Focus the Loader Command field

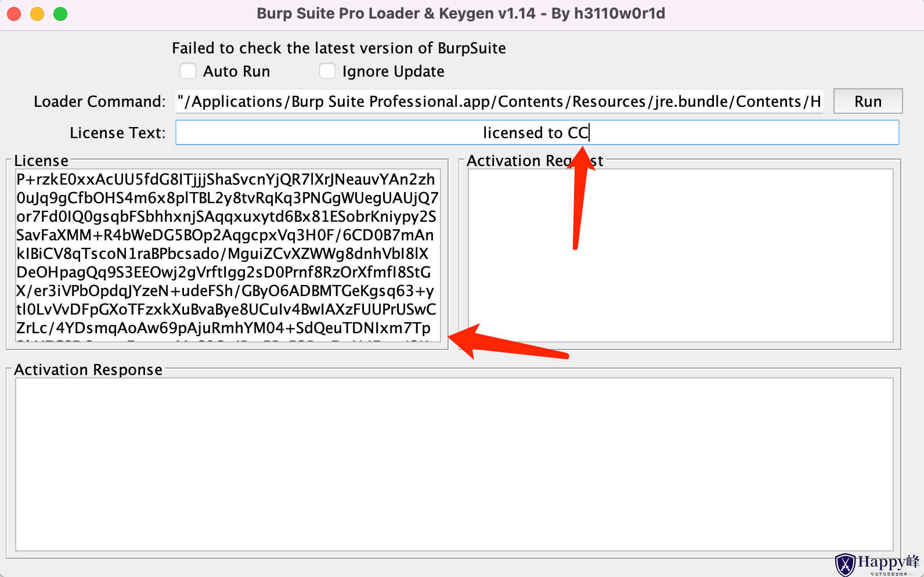[500, 101]
